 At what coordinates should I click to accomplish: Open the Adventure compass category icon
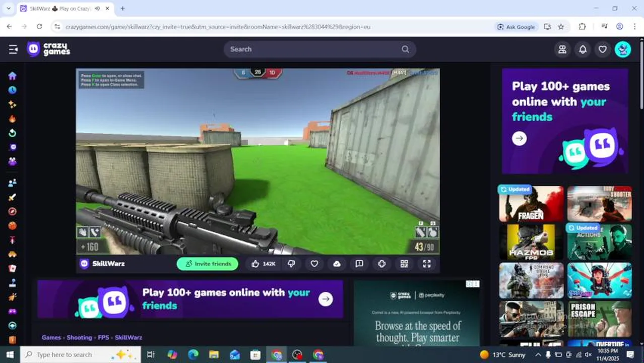(13, 211)
